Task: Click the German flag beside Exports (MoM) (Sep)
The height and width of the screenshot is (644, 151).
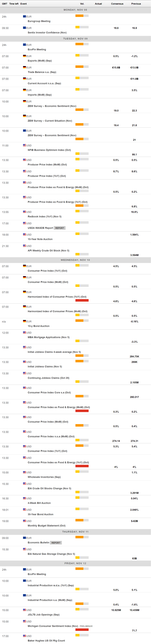Action: coord(24,56)
